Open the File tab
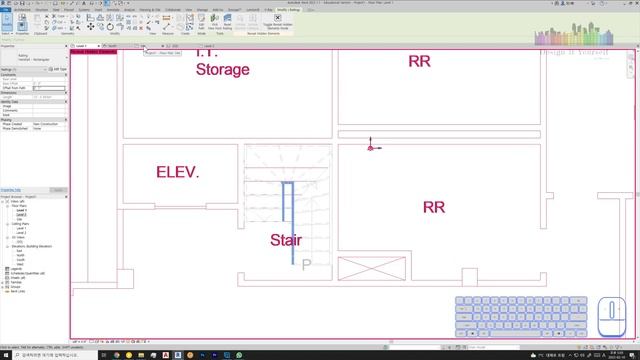Image resolution: width=640 pixels, height=360 pixels. (5, 9)
